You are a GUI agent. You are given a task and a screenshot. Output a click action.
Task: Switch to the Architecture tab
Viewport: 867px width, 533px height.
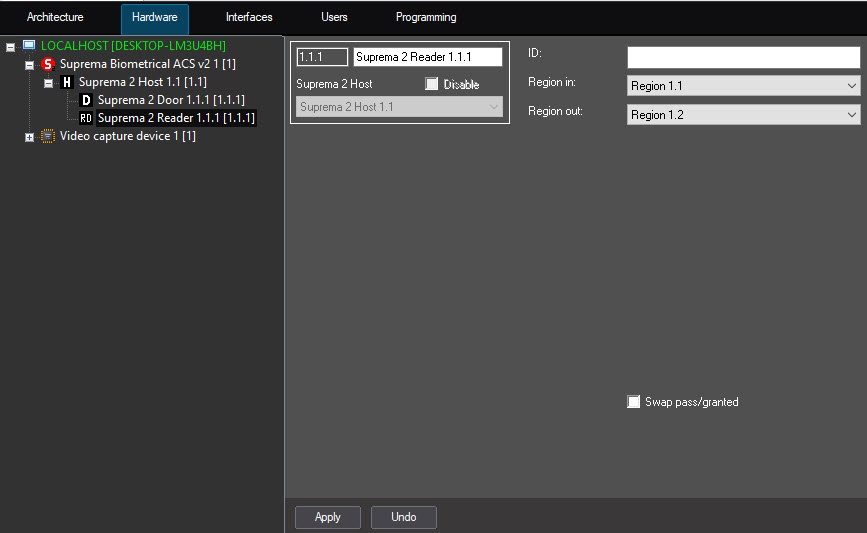pos(55,17)
